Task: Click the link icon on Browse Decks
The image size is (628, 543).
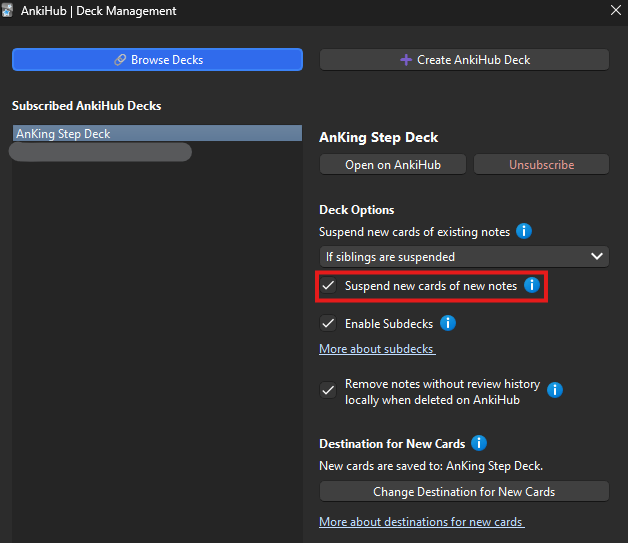Action: pyautogui.click(x=120, y=60)
